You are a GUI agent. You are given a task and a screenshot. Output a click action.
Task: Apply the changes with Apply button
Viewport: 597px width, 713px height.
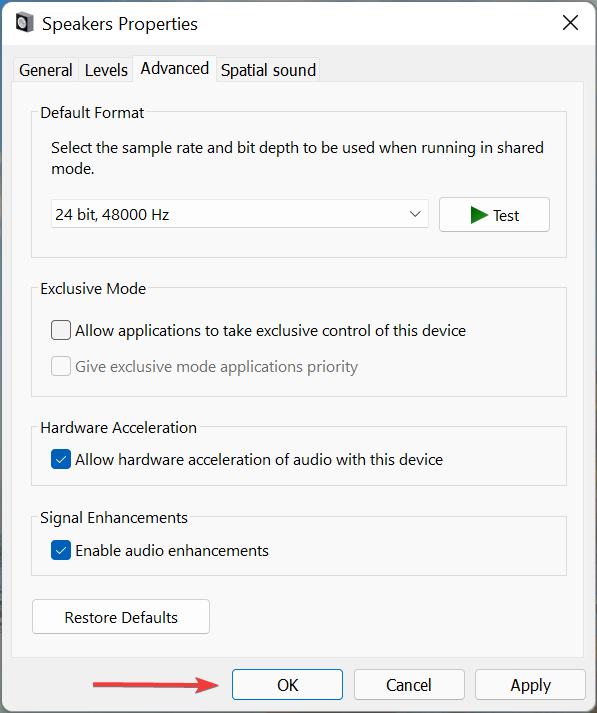(x=530, y=684)
